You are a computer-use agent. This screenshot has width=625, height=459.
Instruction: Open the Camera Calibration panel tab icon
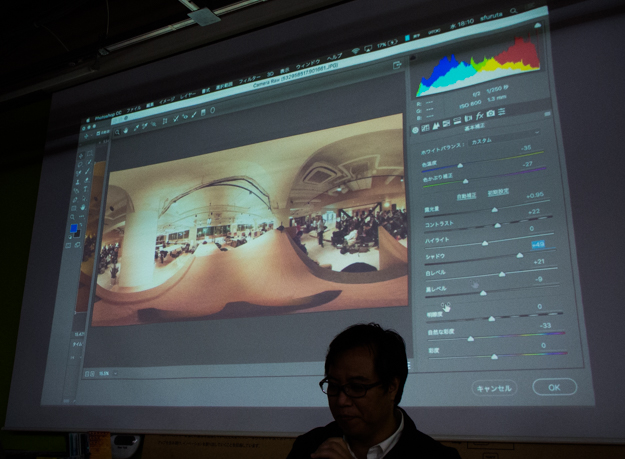click(491, 112)
